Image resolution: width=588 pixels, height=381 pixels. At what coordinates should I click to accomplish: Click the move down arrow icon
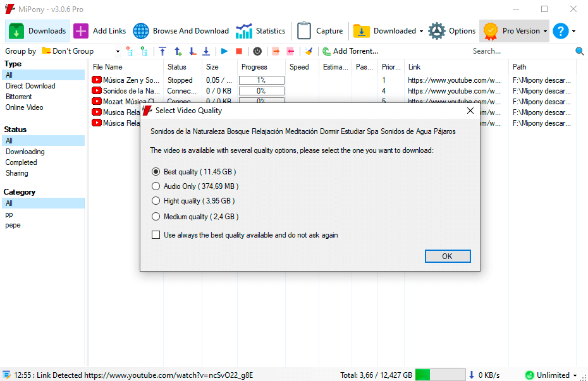pyautogui.click(x=192, y=51)
